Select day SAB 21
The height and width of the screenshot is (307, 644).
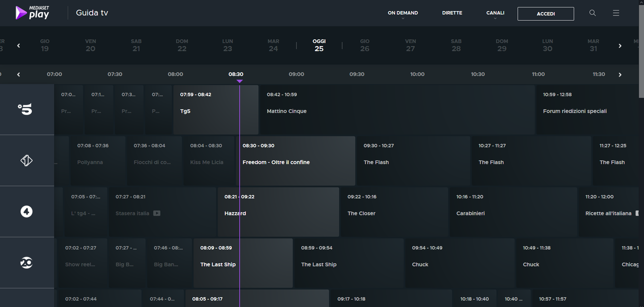click(136, 45)
